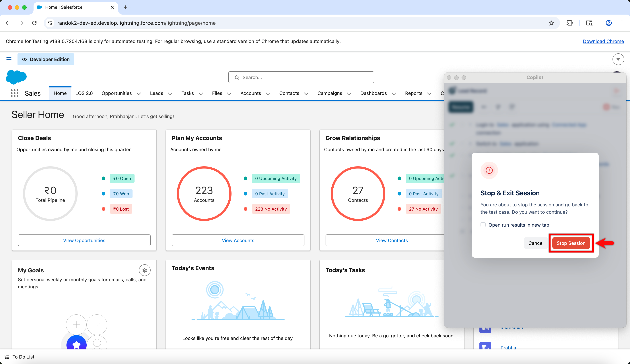
Task: Expand the Reports tab dropdown
Action: click(429, 94)
